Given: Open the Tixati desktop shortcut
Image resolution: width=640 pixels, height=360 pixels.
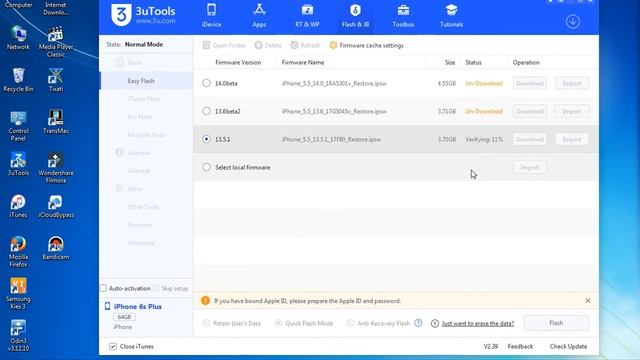Looking at the screenshot, I should point(56,80).
